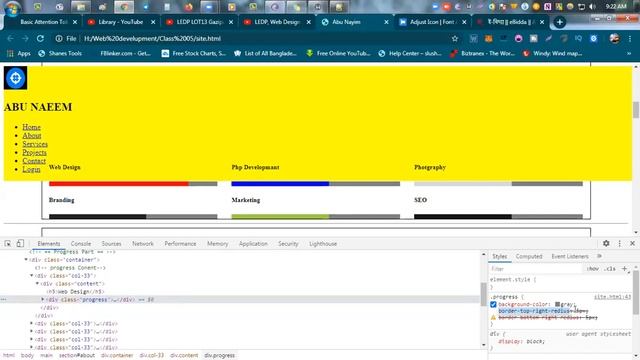Open the Application tab in DevTools

click(x=253, y=244)
